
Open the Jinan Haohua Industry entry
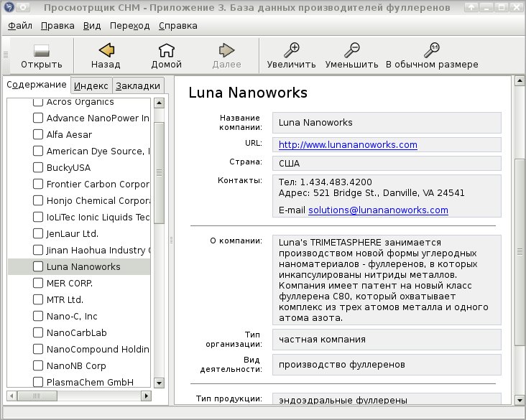coord(98,250)
